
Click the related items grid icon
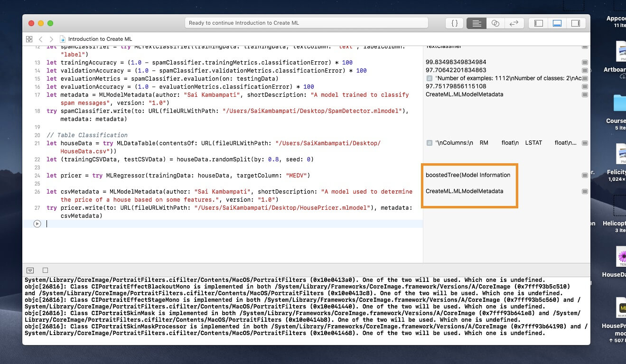(29, 39)
